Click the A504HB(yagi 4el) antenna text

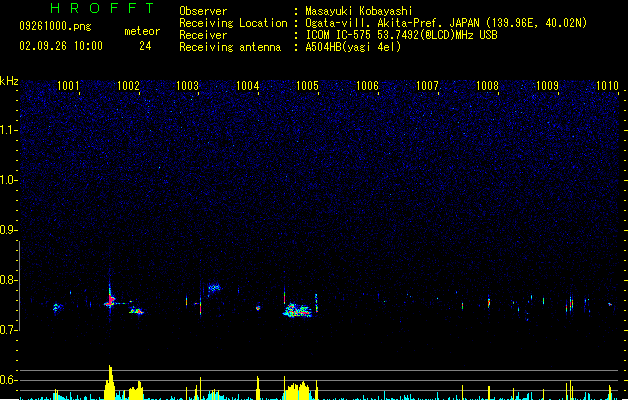click(353, 47)
